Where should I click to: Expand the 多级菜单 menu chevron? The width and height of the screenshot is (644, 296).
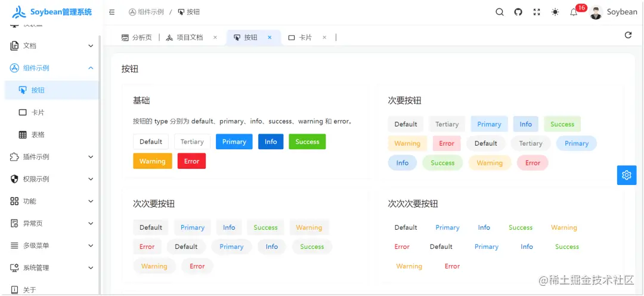(x=91, y=245)
